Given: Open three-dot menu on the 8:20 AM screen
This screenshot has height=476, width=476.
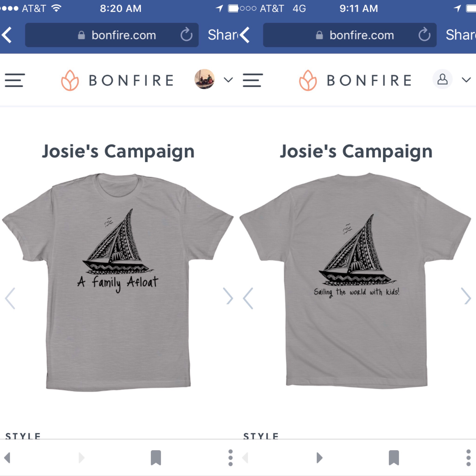Looking at the screenshot, I should [x=230, y=458].
